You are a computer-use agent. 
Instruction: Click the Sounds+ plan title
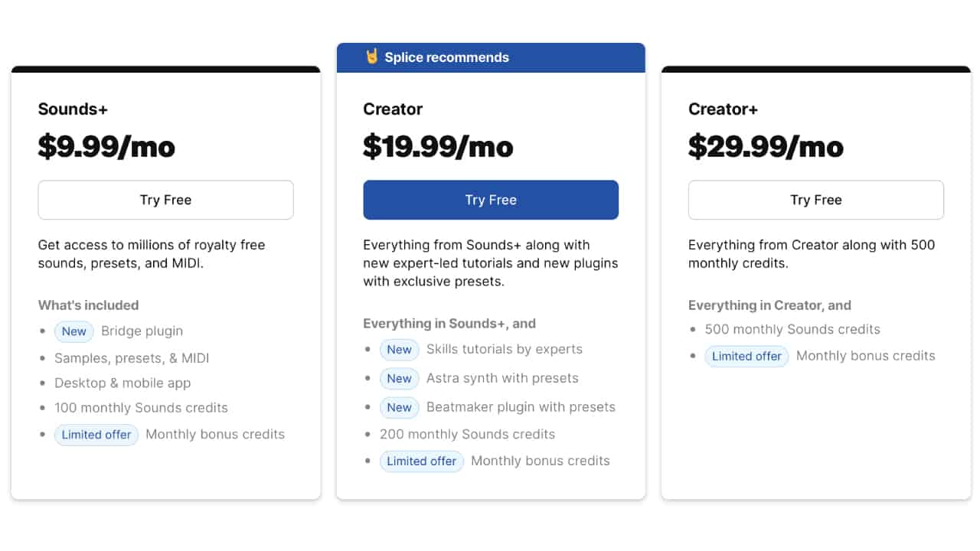click(73, 109)
